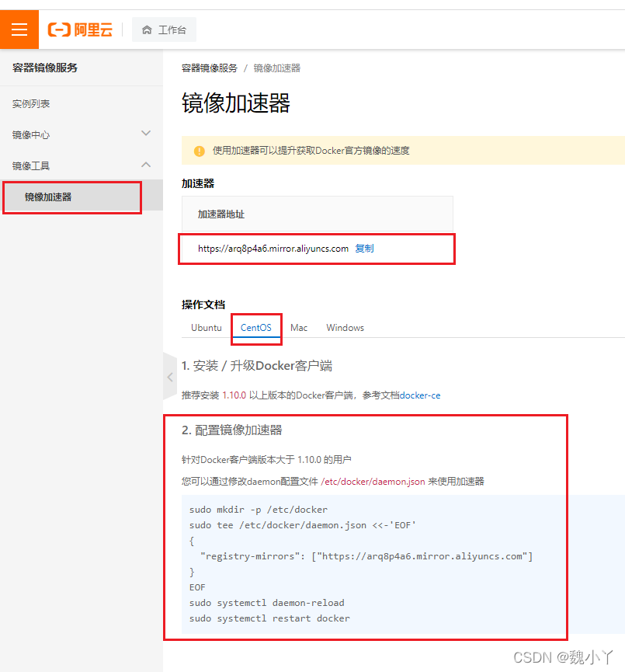Click heading 1. 安装 / 升级Docker客户端

tap(256, 366)
